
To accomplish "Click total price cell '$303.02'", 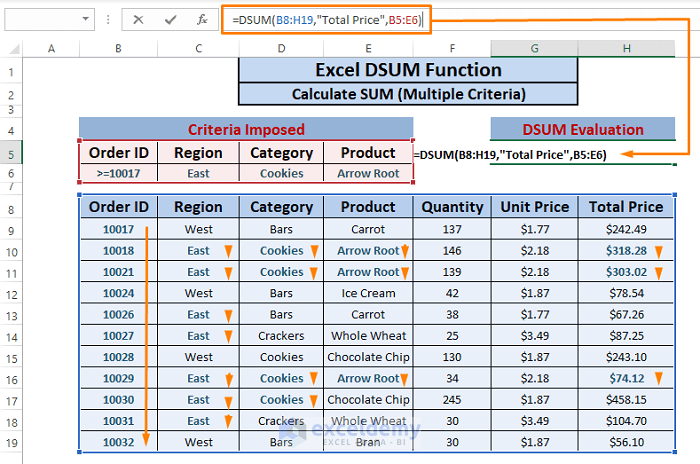I will (626, 272).
